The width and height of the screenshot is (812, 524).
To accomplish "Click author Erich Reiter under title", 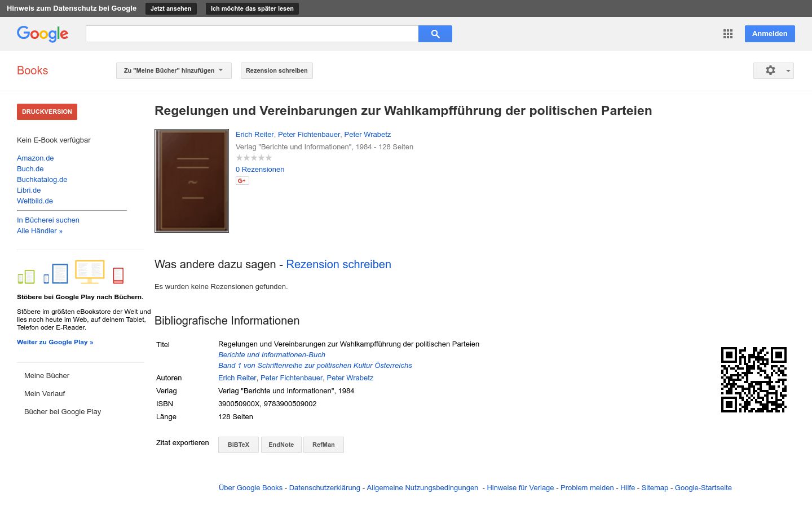I will pos(255,135).
